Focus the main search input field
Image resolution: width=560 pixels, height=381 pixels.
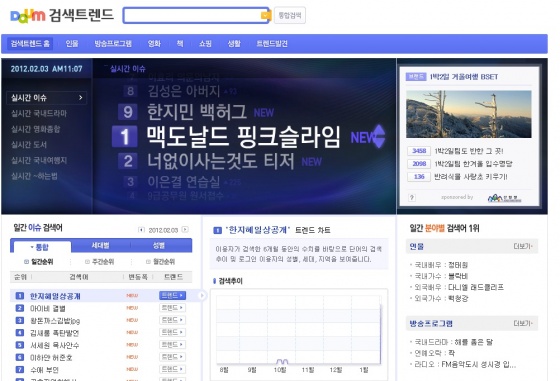[x=192, y=15]
